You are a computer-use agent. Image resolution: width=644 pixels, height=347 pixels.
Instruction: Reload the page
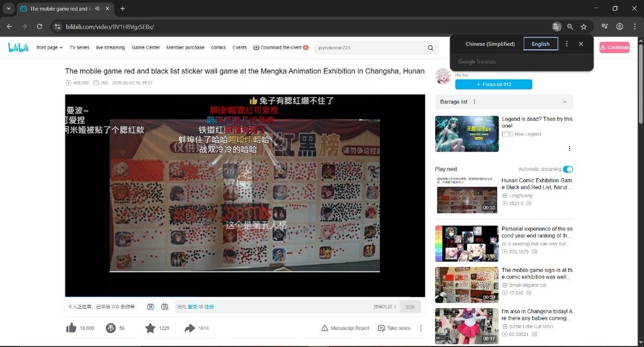pyautogui.click(x=39, y=26)
